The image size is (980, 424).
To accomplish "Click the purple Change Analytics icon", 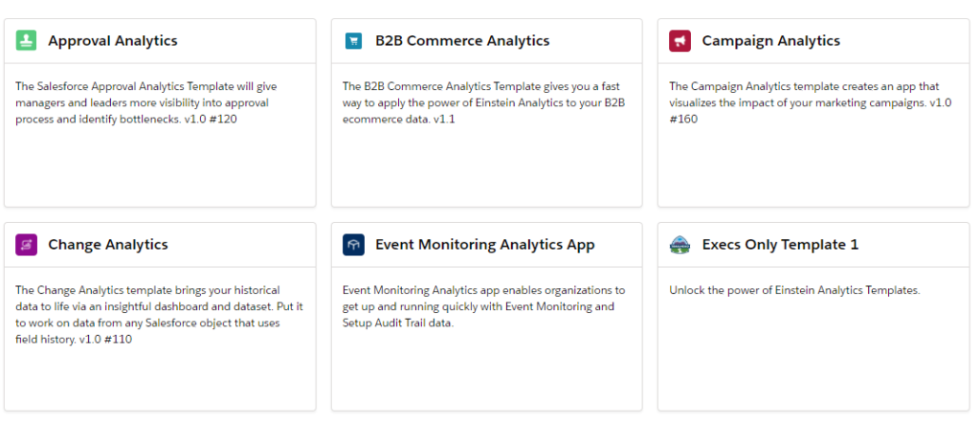I will point(26,244).
